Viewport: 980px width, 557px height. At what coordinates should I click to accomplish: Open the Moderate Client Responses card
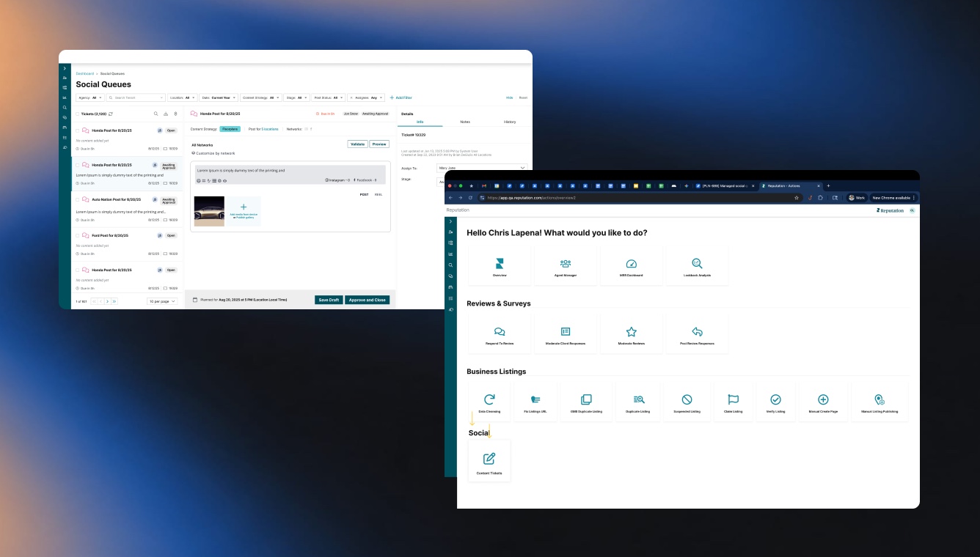tap(566, 334)
